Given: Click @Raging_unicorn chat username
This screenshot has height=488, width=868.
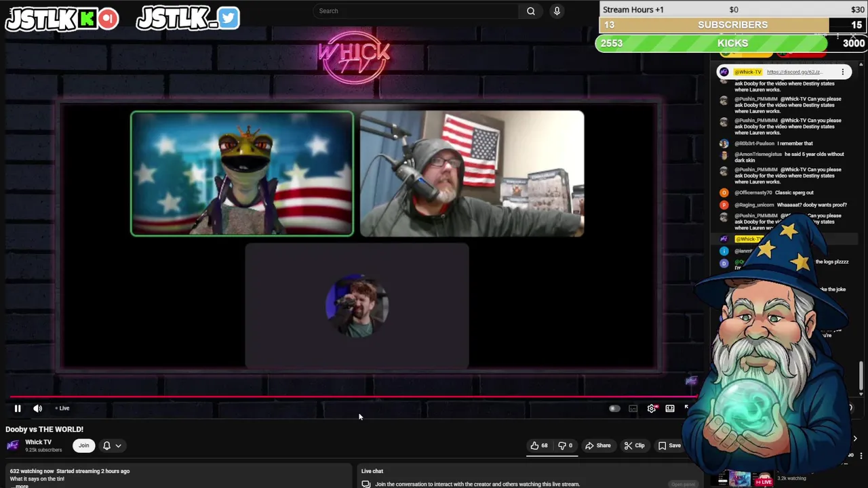Looking at the screenshot, I should point(755,205).
